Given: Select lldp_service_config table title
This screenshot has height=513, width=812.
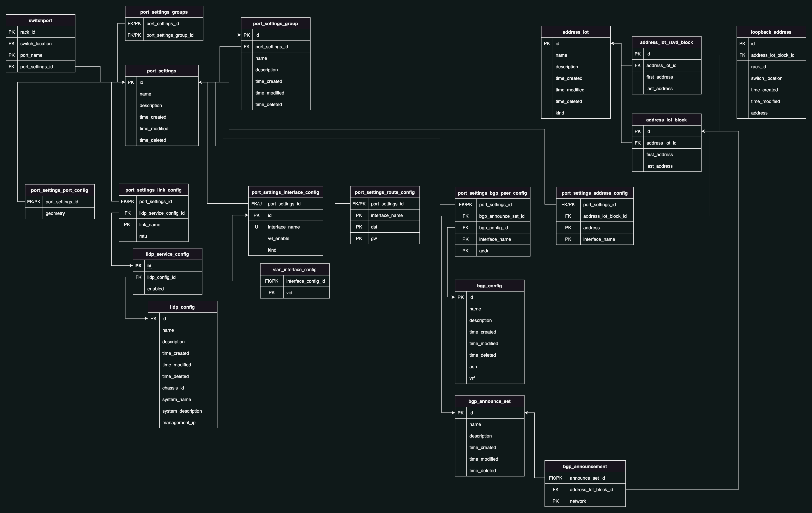Looking at the screenshot, I should tap(167, 254).
